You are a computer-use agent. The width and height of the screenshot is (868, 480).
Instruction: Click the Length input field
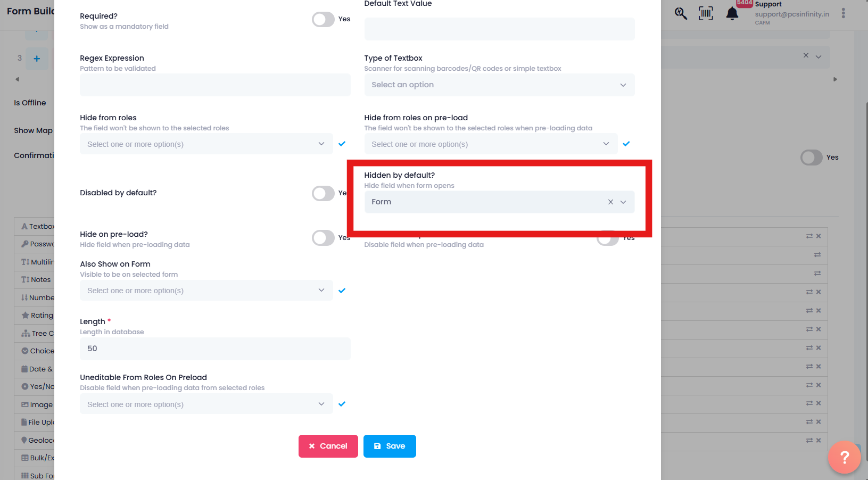215,349
